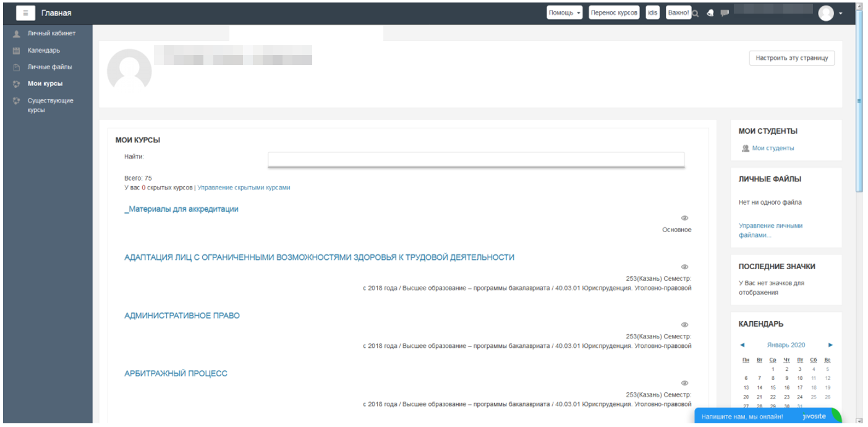Image resolution: width=868 pixels, height=427 pixels.
Task: Expand user menu arrow beside avatar
Action: tap(841, 14)
